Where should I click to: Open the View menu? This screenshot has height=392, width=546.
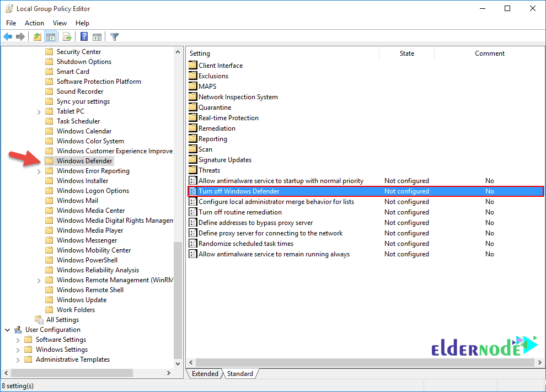[x=60, y=23]
